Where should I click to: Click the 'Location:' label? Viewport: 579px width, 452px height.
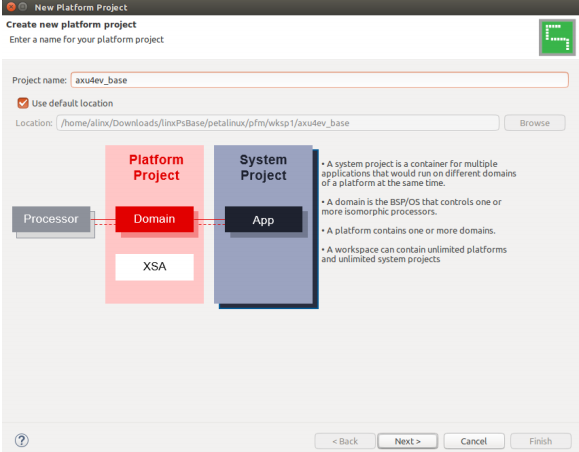pyautogui.click(x=34, y=123)
